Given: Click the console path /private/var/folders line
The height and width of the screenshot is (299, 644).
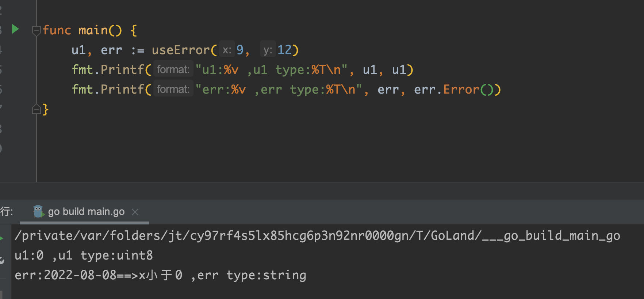Looking at the screenshot, I should tap(317, 236).
